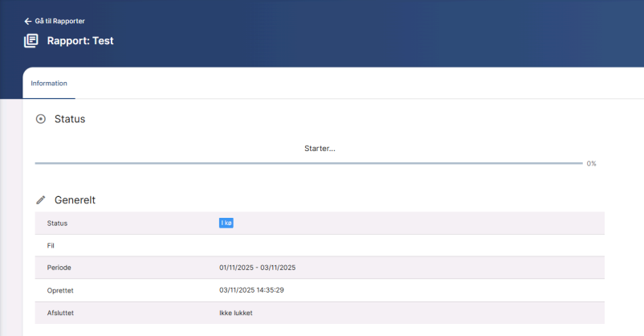The height and width of the screenshot is (336, 644).
Task: Select the Status row label in table
Action: coord(58,223)
